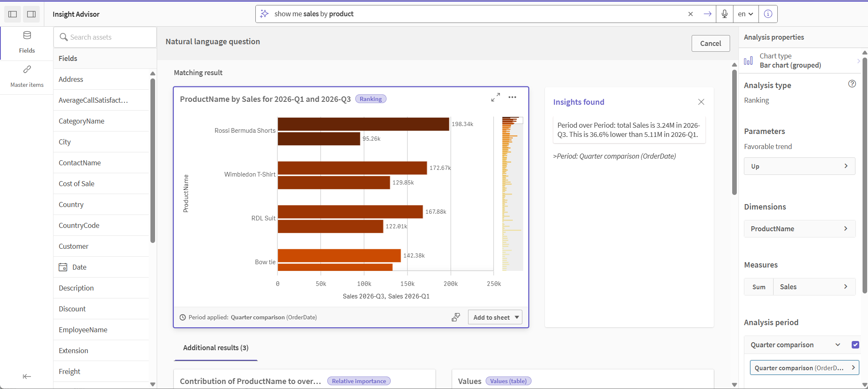The height and width of the screenshot is (389, 868).
Task: Click the Relative importance badge
Action: pyautogui.click(x=359, y=381)
